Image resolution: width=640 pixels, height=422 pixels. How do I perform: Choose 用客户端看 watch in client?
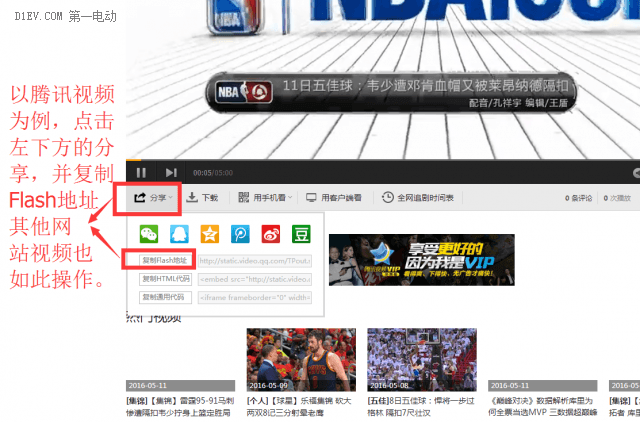pyautogui.click(x=334, y=198)
